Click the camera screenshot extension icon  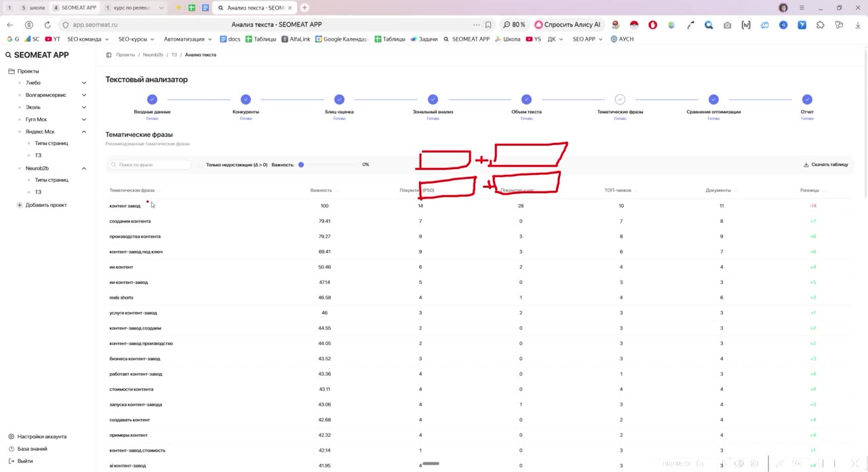728,24
